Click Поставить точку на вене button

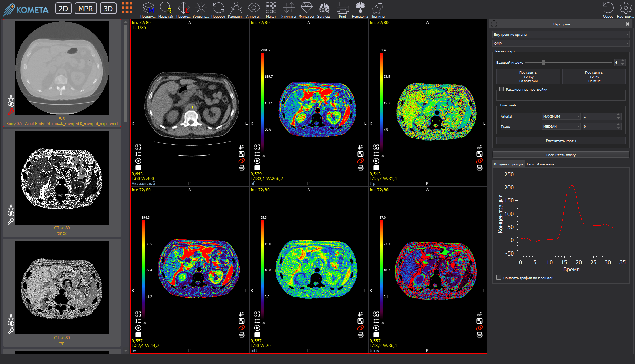594,76
